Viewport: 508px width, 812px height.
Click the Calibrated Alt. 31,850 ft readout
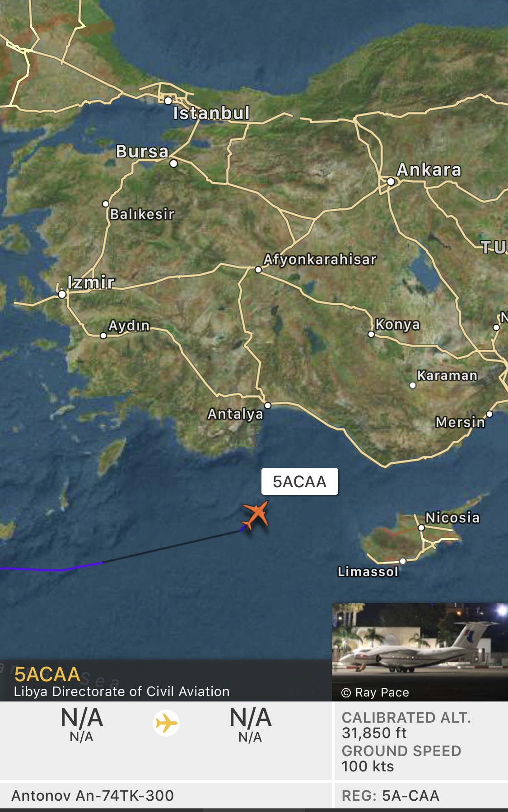click(406, 725)
